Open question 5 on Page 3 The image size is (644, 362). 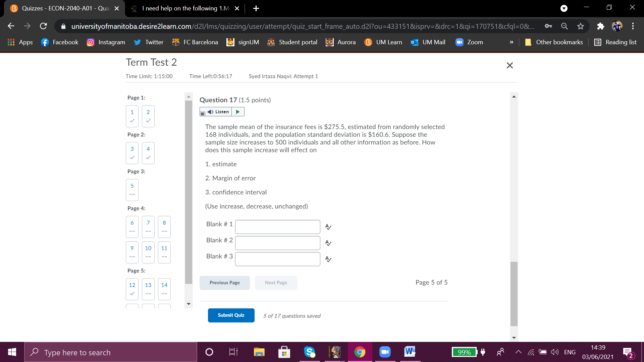coord(132,190)
